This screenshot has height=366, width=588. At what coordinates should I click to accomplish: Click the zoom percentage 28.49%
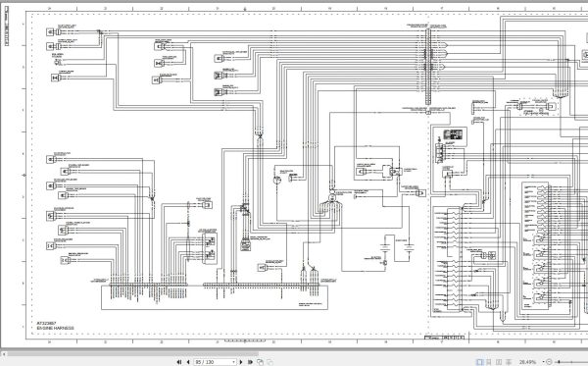point(527,362)
